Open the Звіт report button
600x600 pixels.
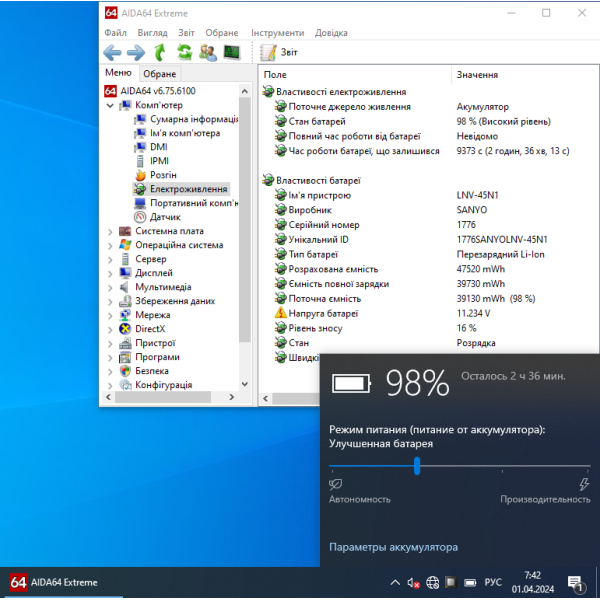pos(279,52)
